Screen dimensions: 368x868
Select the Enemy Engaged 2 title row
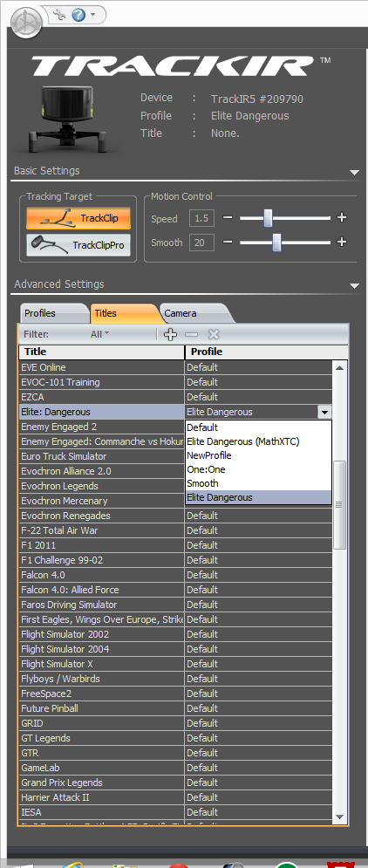101,427
